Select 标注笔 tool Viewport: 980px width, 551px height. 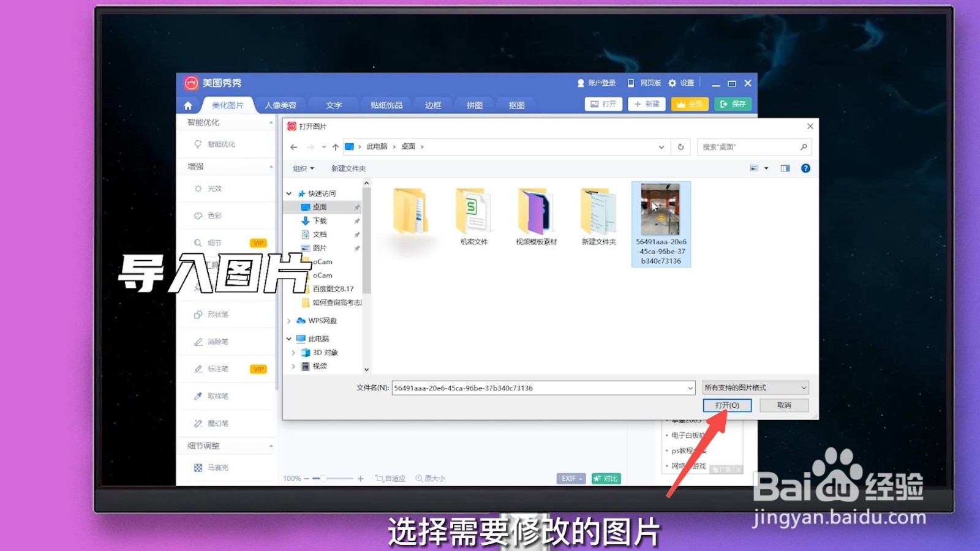(211, 369)
